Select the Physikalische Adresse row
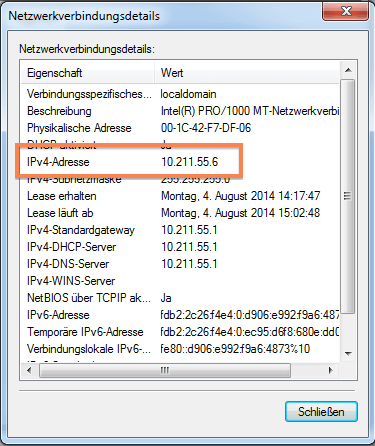Viewport: 375px width, 446px height. (x=180, y=128)
